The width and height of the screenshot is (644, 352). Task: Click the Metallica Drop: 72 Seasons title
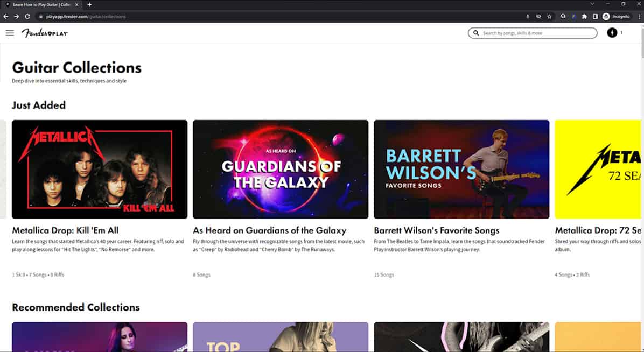(x=598, y=230)
